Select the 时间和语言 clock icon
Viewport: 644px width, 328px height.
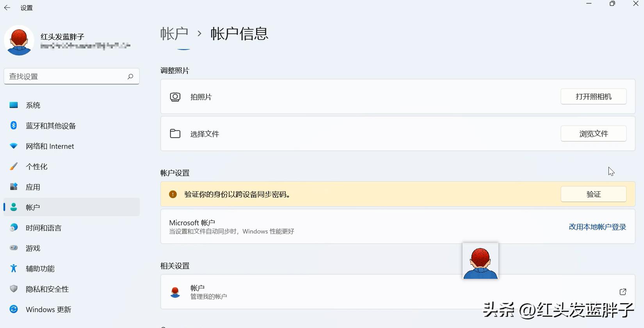point(14,228)
